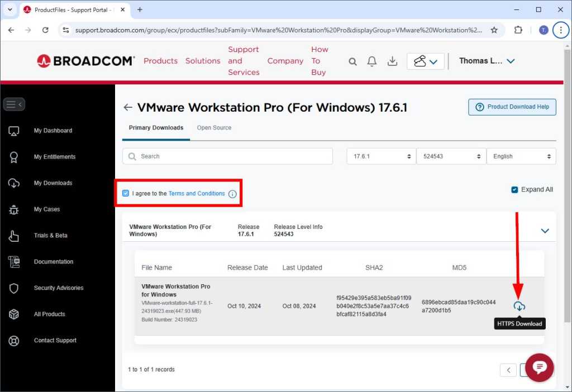
Task: Click inside the Search field above the file list
Action: pos(227,156)
